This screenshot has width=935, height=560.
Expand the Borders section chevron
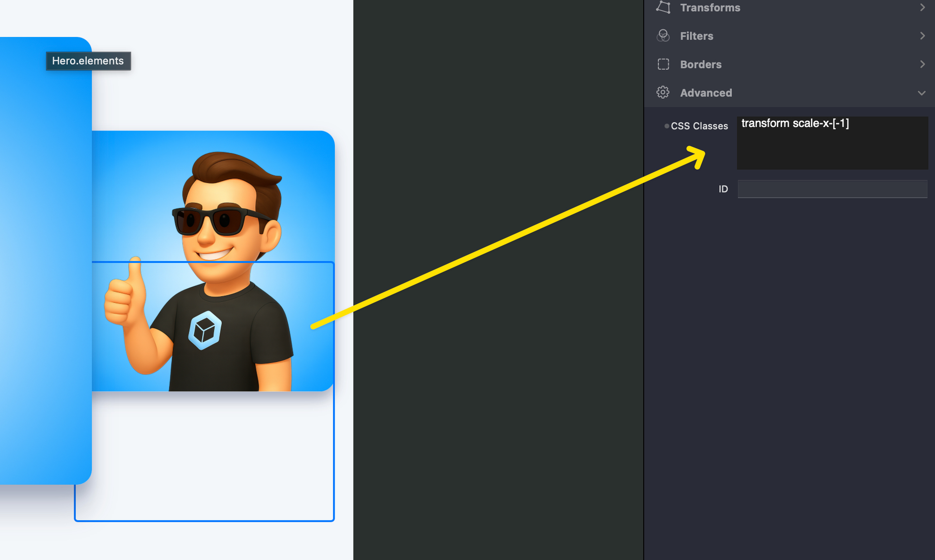tap(922, 64)
